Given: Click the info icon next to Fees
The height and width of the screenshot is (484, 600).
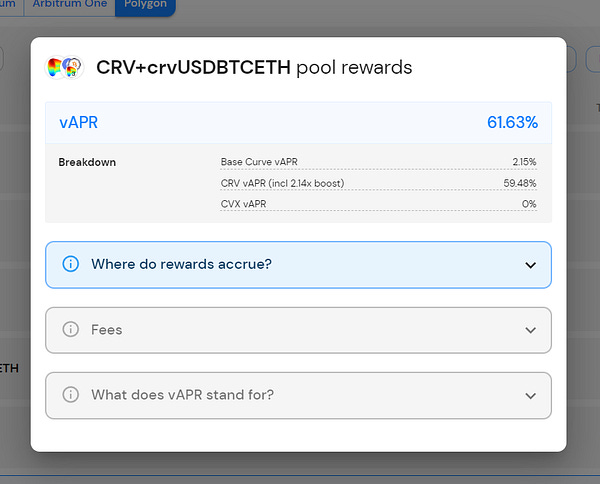Looking at the screenshot, I should (70, 329).
